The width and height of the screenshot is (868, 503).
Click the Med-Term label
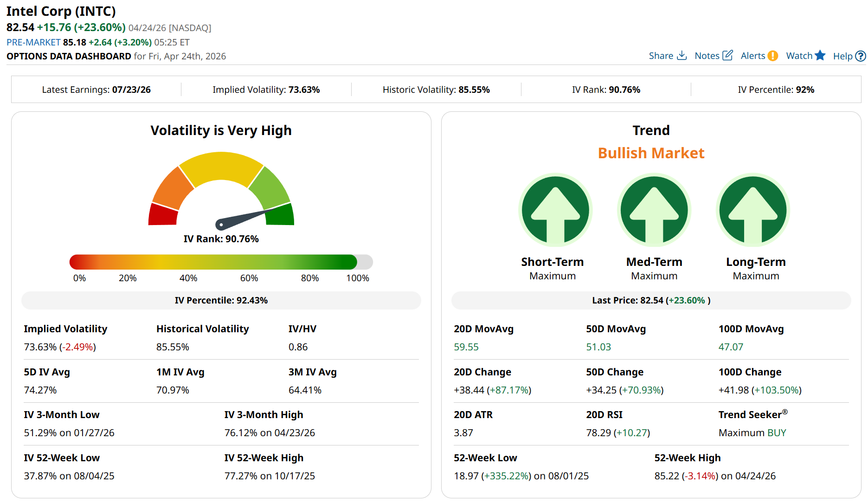coord(654,262)
